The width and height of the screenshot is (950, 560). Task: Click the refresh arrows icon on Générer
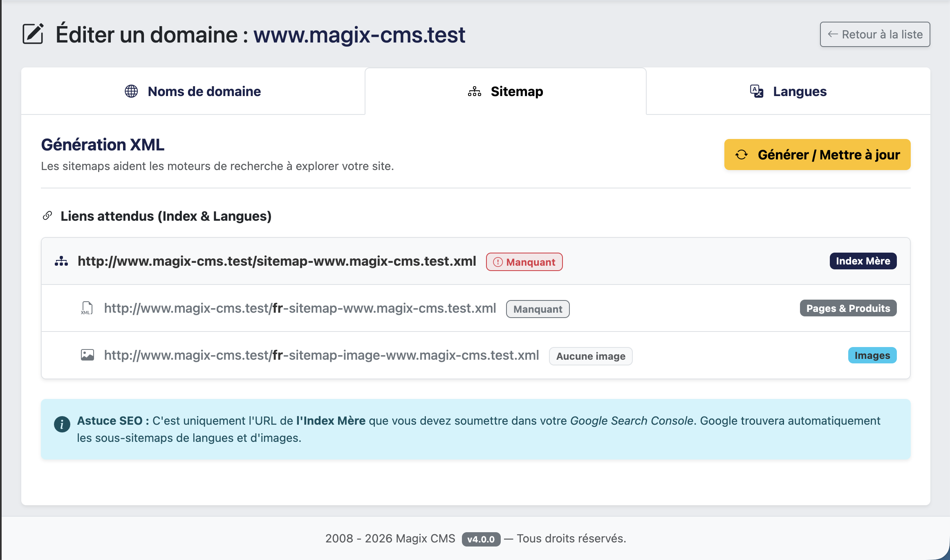click(x=742, y=155)
